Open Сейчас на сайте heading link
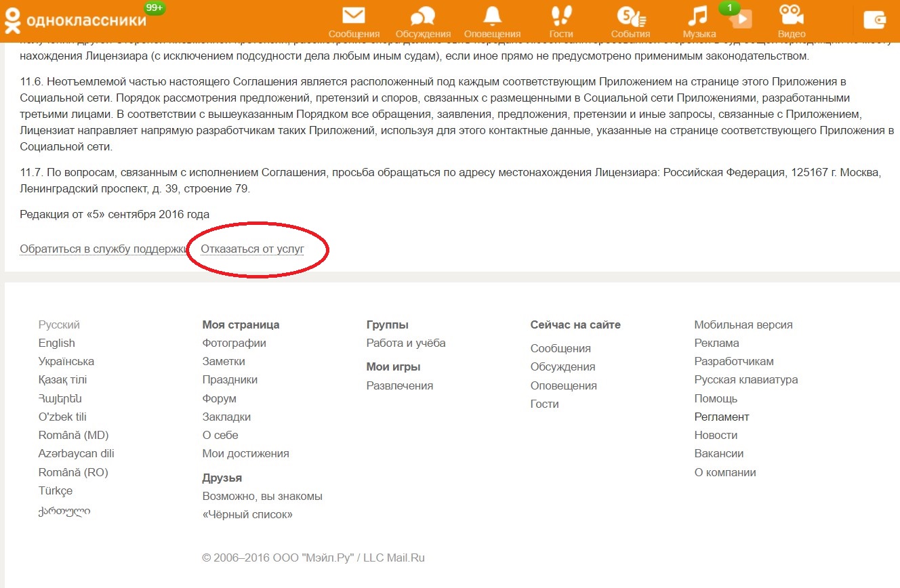 (x=575, y=325)
